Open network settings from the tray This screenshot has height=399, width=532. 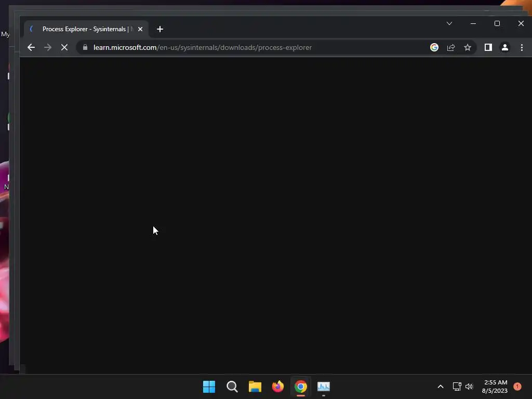457,387
